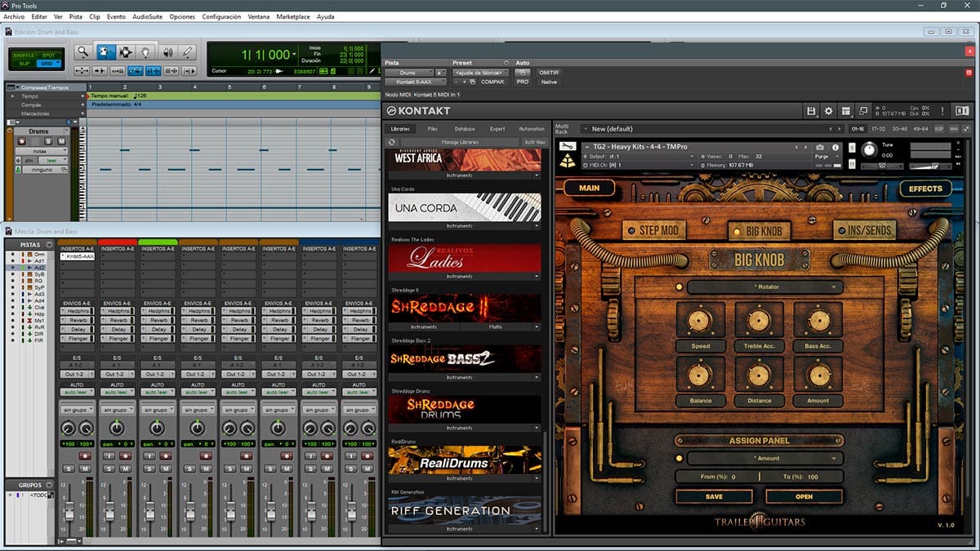Click the Shreddage Drums library banner
980x551 pixels.
click(x=464, y=409)
